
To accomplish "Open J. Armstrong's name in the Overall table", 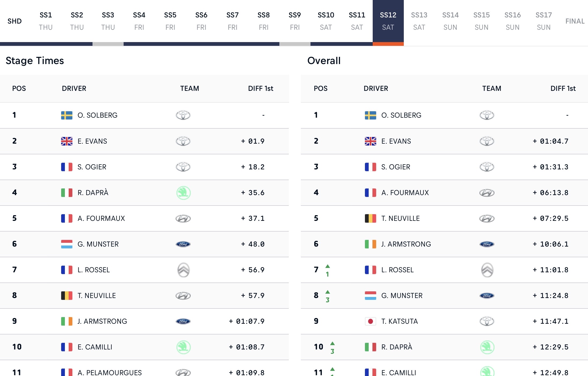I will tap(406, 244).
